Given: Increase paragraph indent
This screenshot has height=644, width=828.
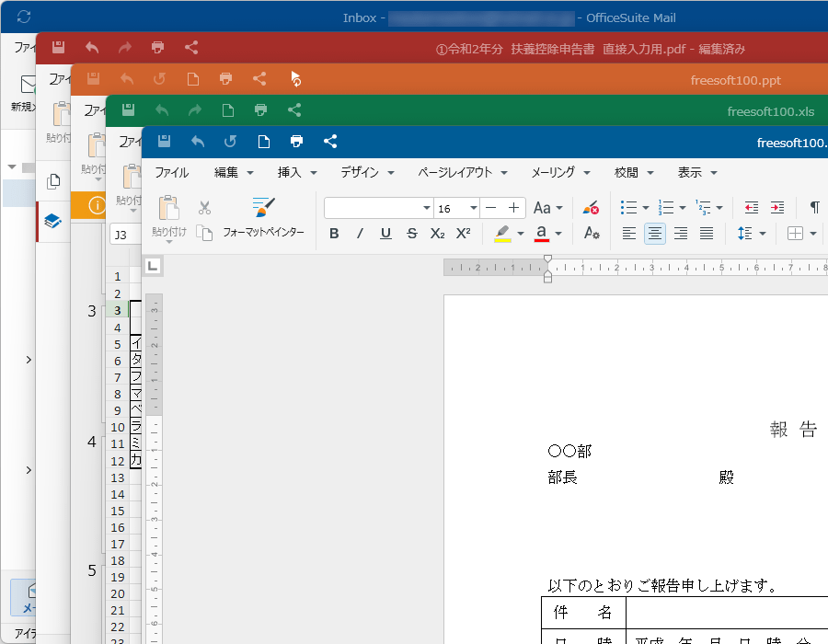Looking at the screenshot, I should click(777, 207).
